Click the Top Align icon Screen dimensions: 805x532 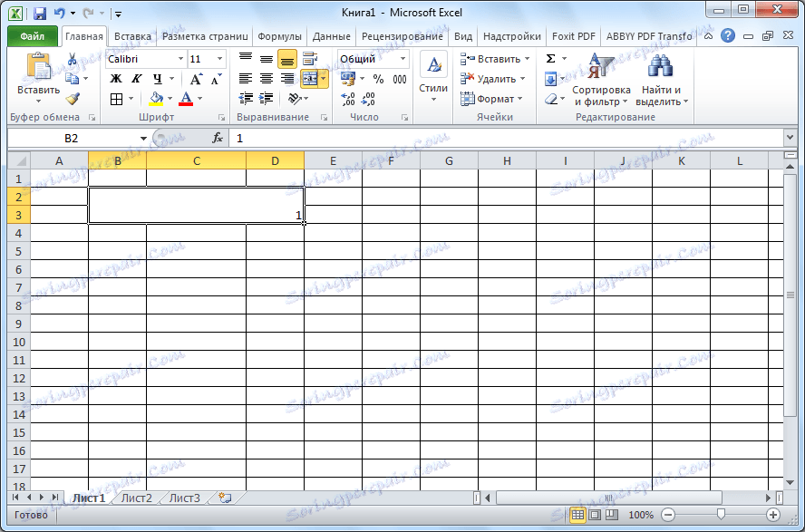[246, 59]
